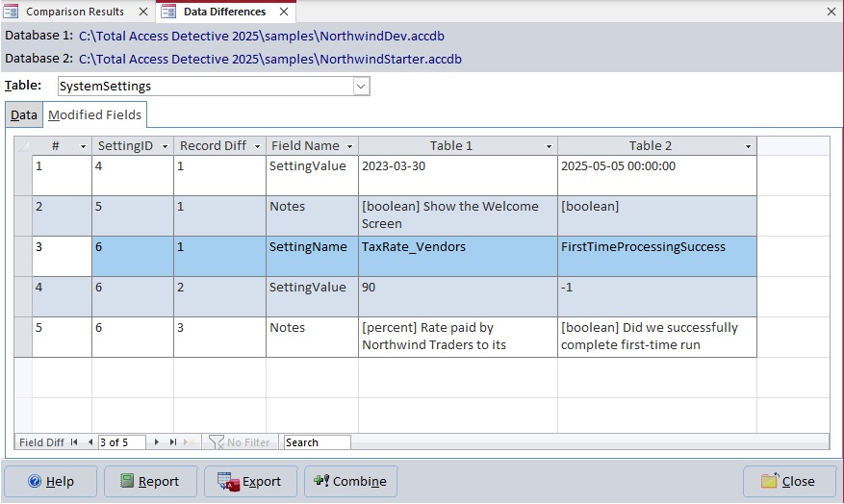Open the Record Diff column dropdown arrow
Viewport: 844px width, 504px height.
tap(256, 146)
